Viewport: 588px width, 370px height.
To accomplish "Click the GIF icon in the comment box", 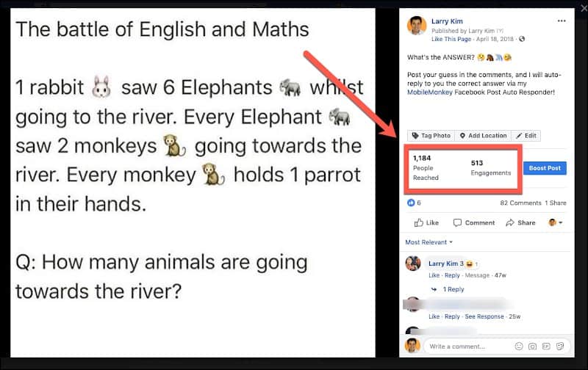I will pyautogui.click(x=546, y=347).
